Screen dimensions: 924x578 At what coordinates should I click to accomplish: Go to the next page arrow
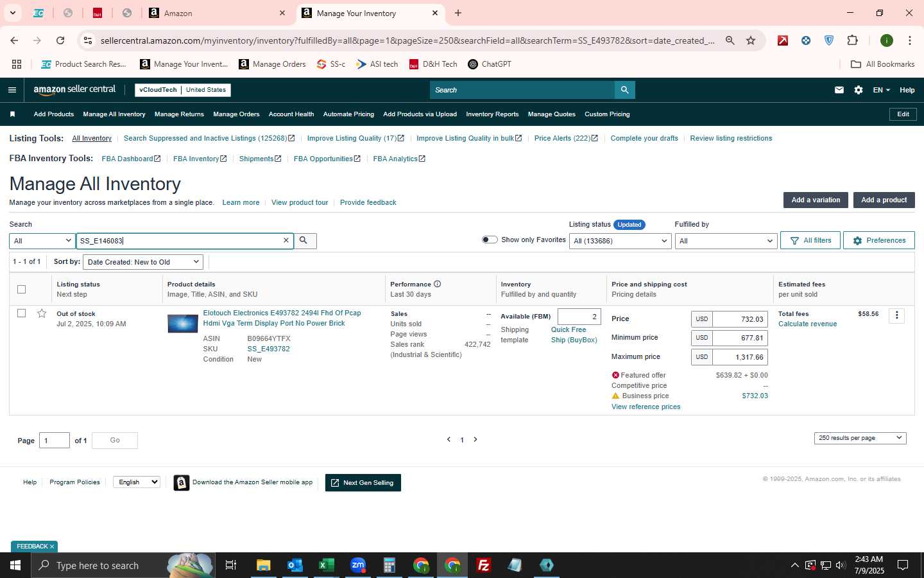click(475, 440)
